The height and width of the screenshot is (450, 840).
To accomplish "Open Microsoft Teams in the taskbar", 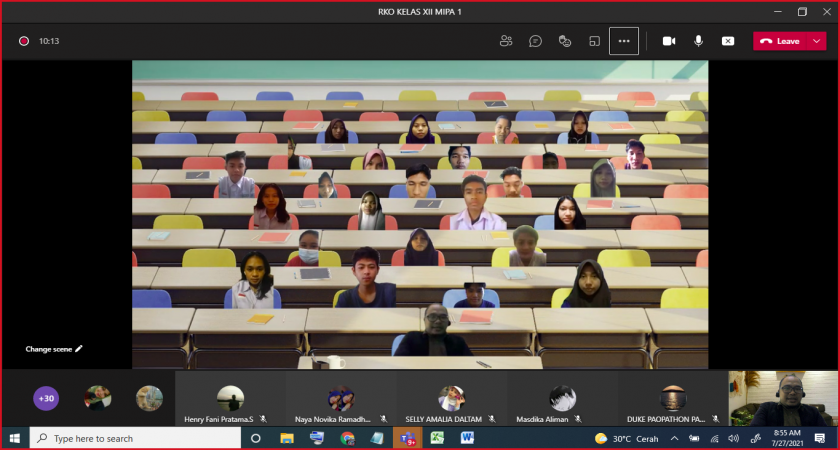I will point(407,438).
